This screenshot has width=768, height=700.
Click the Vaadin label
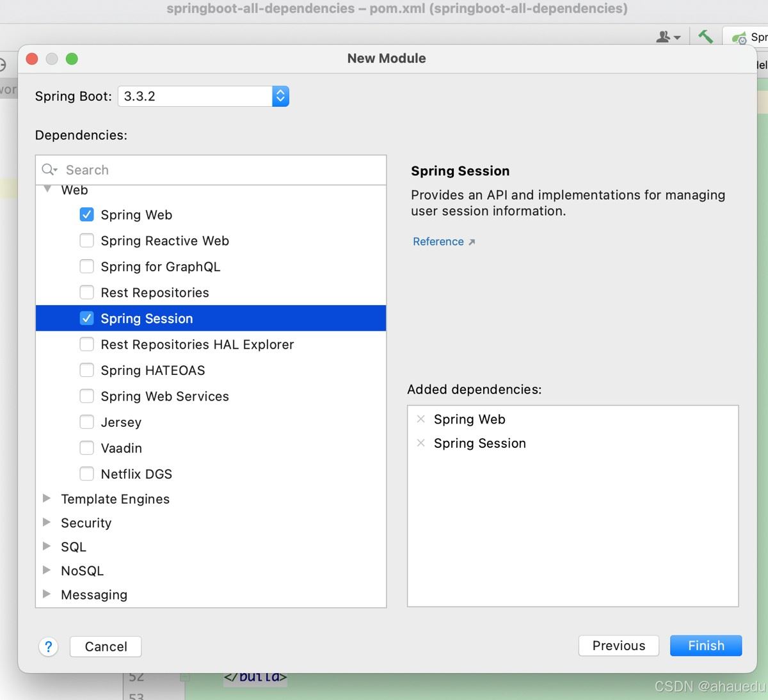(x=121, y=448)
